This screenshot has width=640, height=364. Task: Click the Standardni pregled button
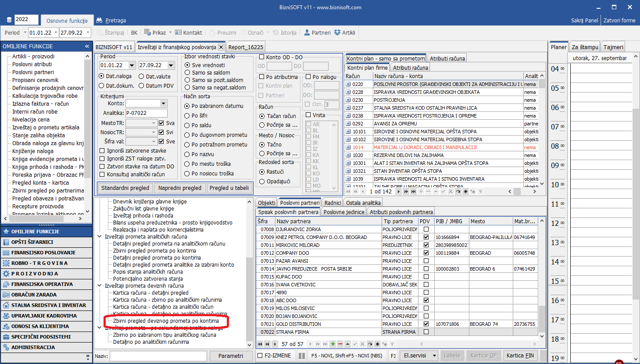coord(125,188)
